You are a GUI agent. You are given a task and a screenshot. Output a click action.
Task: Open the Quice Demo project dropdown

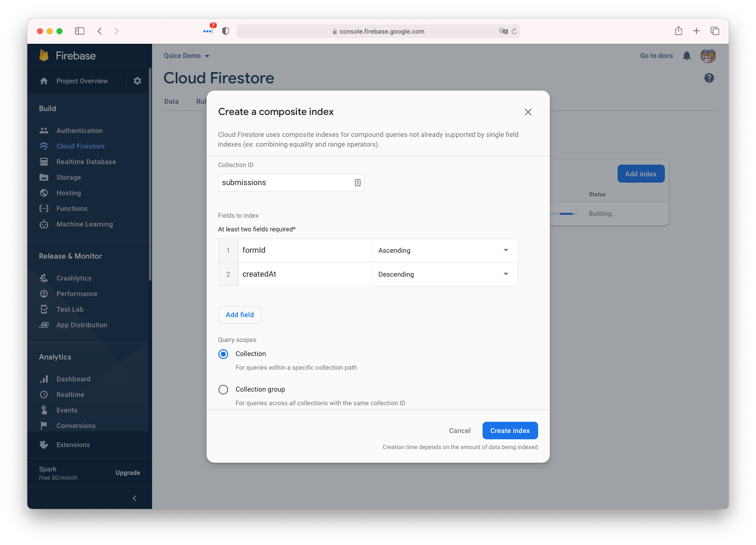187,56
